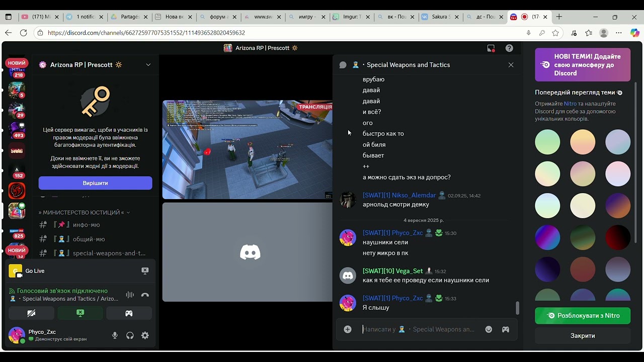
Task: Click Nitro link in theme description
Action: [x=570, y=104]
